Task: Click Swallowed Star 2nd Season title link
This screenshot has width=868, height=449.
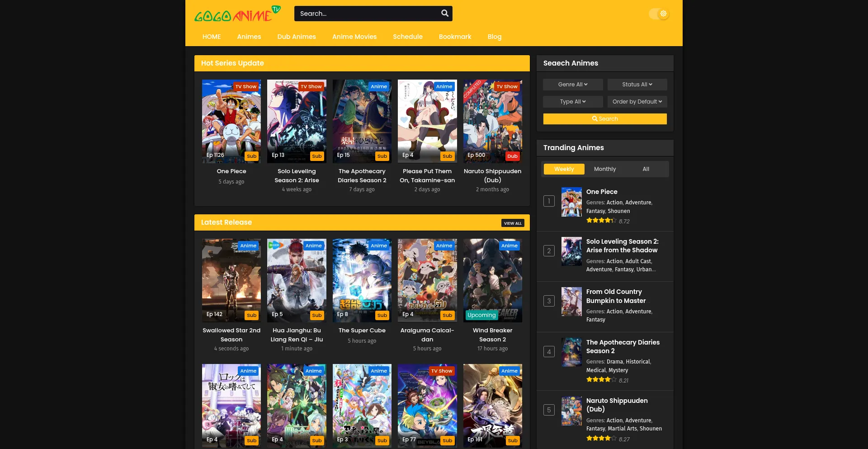Action: coord(231,335)
